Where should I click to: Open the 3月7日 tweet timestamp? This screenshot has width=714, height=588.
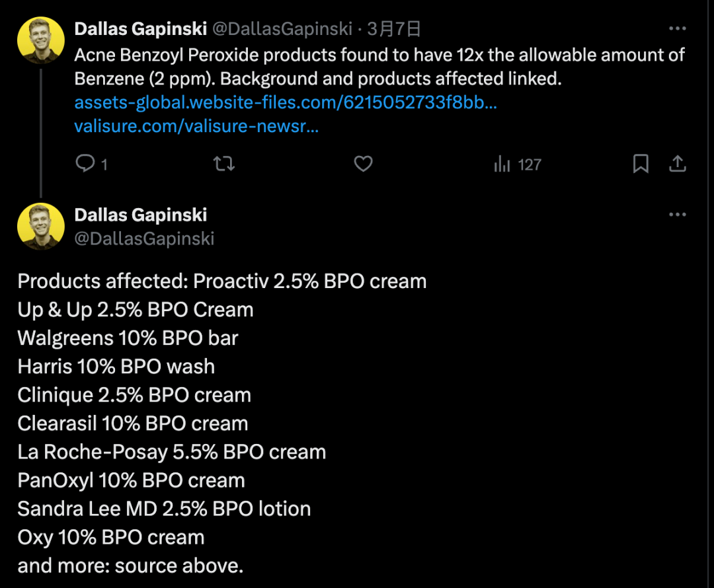coord(395,29)
